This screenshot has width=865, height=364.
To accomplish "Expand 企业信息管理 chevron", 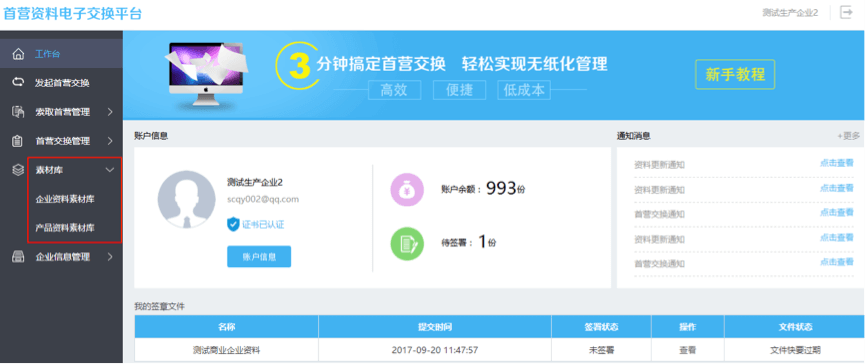I will (110, 256).
